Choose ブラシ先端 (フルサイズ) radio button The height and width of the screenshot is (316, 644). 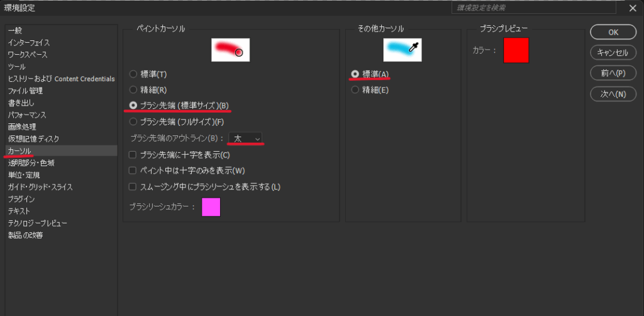[x=133, y=121]
